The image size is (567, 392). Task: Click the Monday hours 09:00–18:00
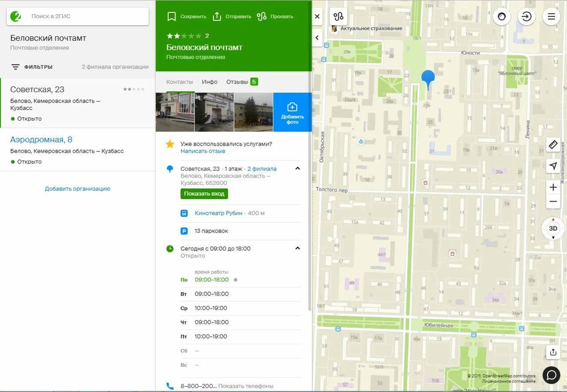212,279
